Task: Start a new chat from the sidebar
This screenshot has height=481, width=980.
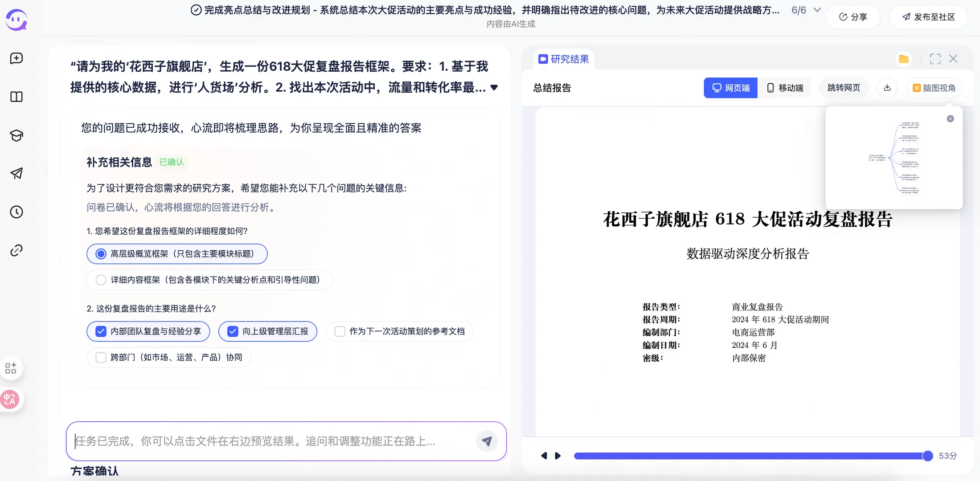Action: (16, 58)
